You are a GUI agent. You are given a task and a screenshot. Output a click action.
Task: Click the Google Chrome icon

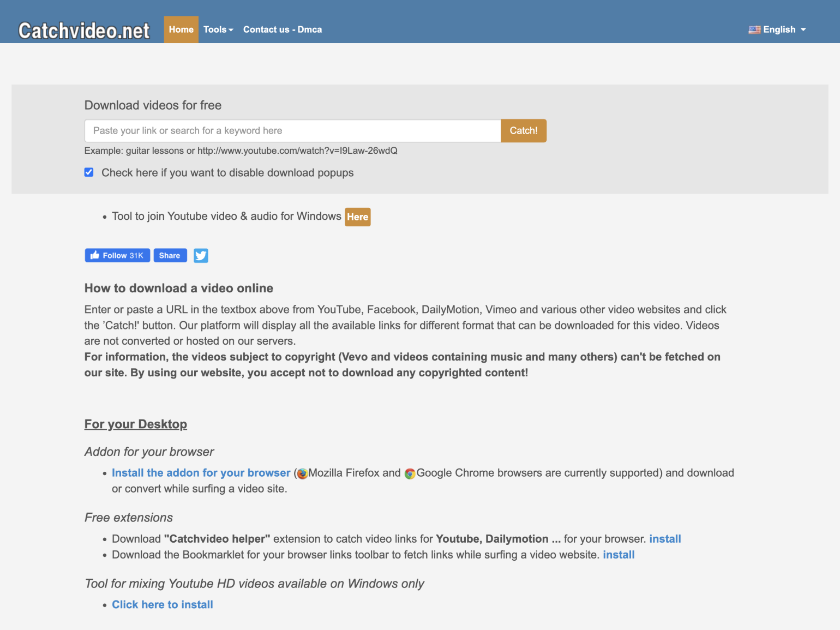410,473
